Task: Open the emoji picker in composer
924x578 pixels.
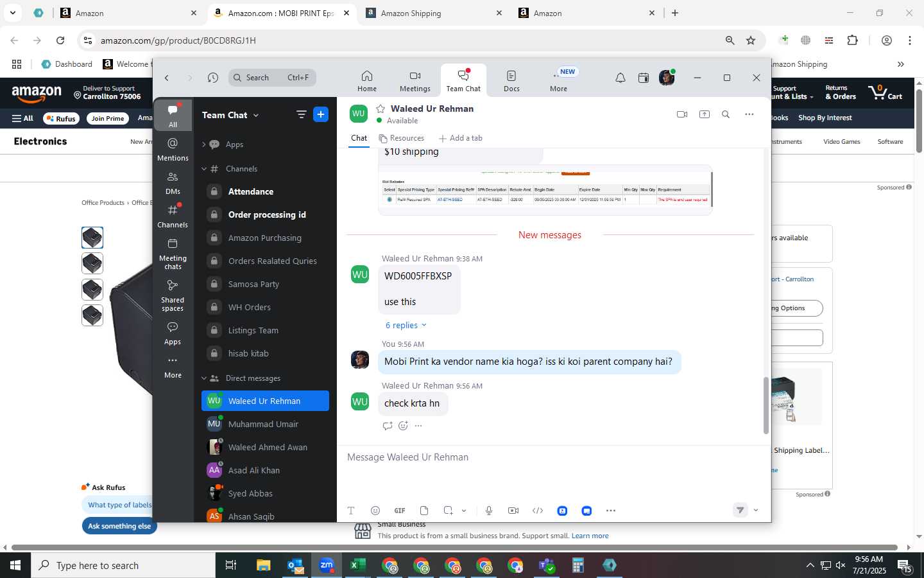Action: pyautogui.click(x=375, y=511)
